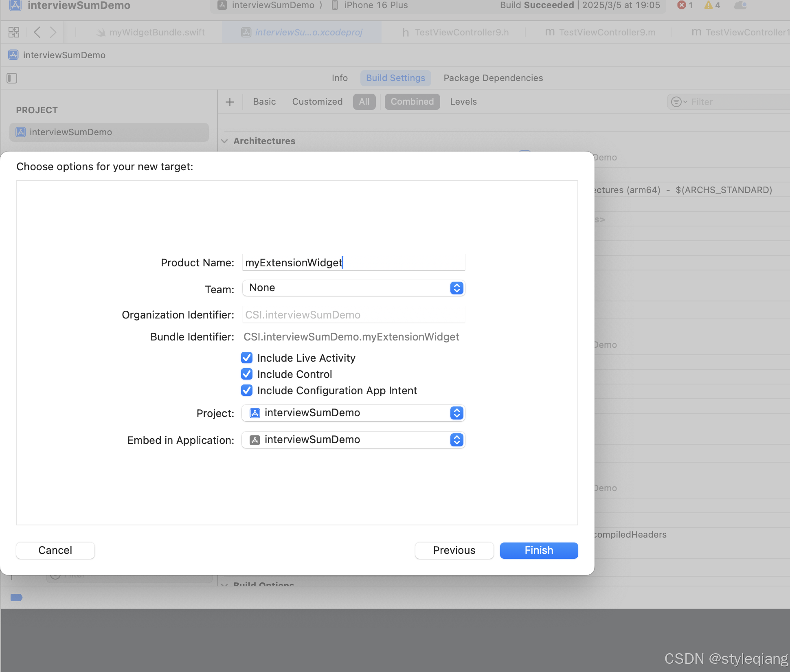Open the related items grid icon
Image resolution: width=790 pixels, height=672 pixels.
point(14,32)
